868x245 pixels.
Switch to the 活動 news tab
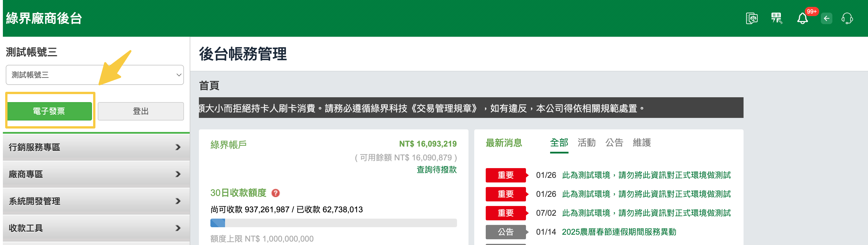click(x=587, y=143)
